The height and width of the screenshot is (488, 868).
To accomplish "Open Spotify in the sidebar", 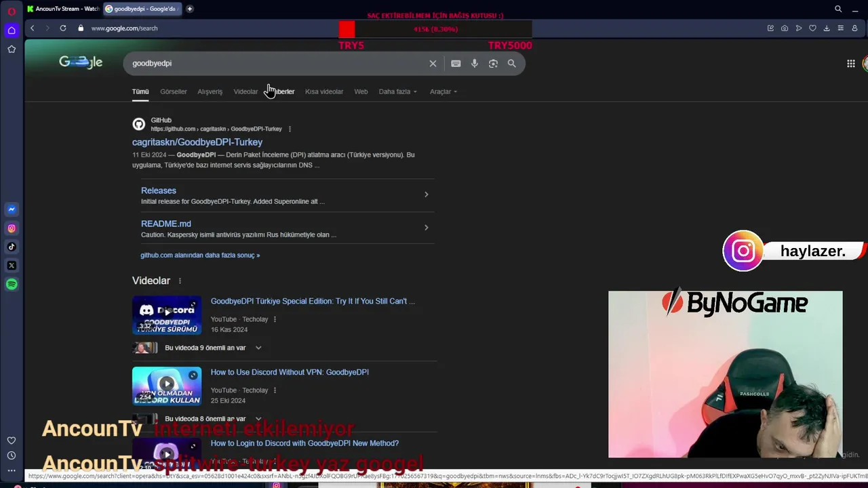I will click(12, 285).
